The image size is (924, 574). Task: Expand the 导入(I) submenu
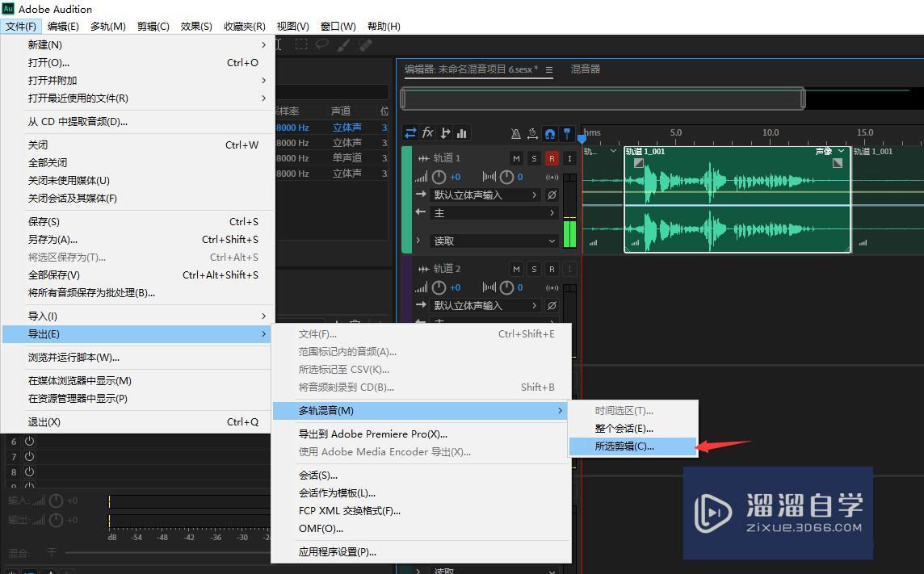pos(138,316)
